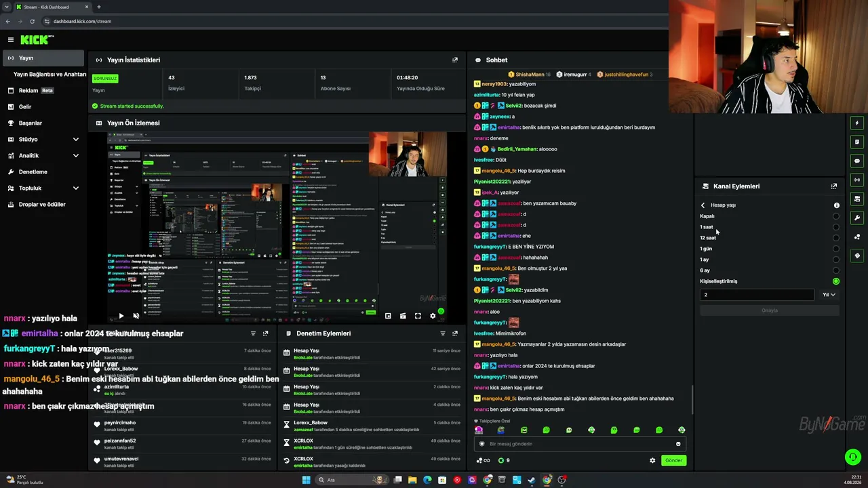
Task: Go back from the Hesap yaşı menu
Action: [703, 205]
